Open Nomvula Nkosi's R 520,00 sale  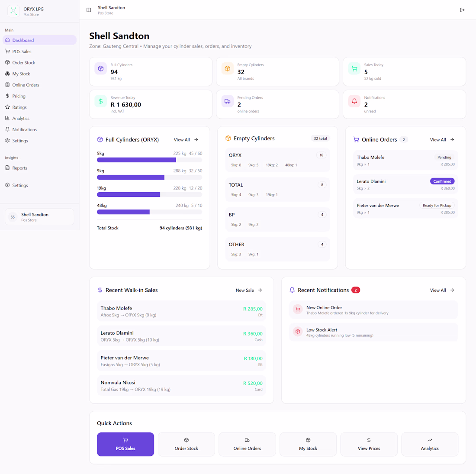pyautogui.click(x=182, y=386)
